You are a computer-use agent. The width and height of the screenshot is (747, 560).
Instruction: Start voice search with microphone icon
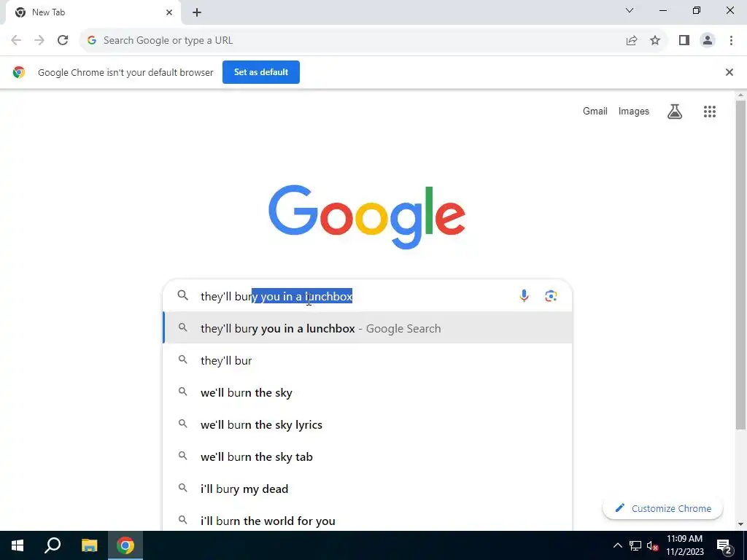click(524, 296)
